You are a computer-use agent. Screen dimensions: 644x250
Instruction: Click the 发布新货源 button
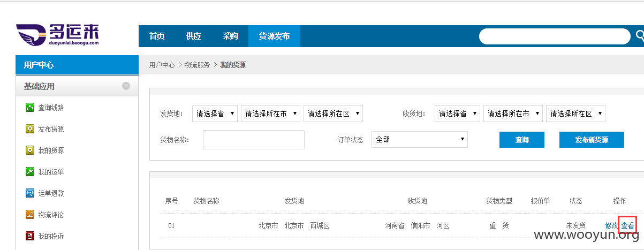[592, 140]
